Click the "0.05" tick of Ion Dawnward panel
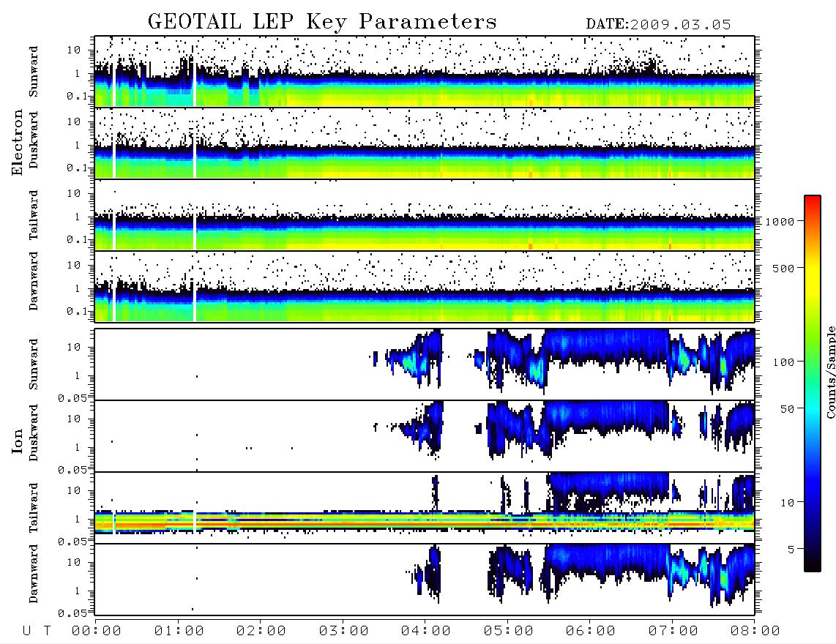836x644 pixels. (72, 613)
